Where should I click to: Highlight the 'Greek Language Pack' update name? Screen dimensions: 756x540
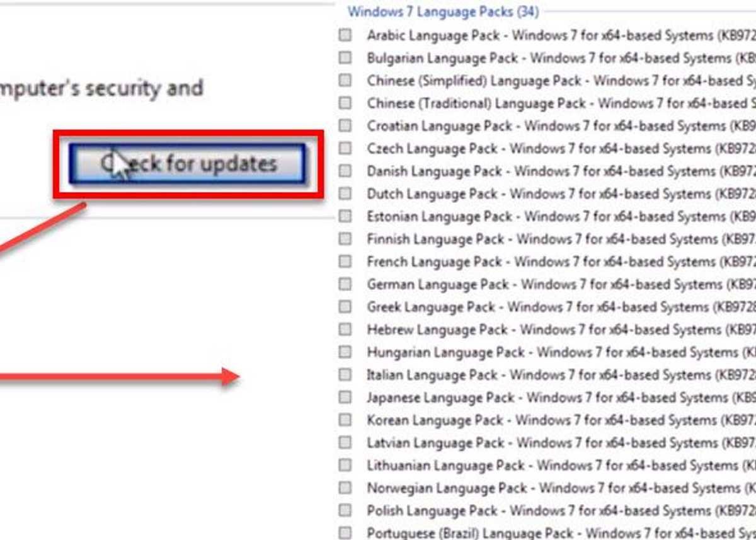tap(561, 307)
